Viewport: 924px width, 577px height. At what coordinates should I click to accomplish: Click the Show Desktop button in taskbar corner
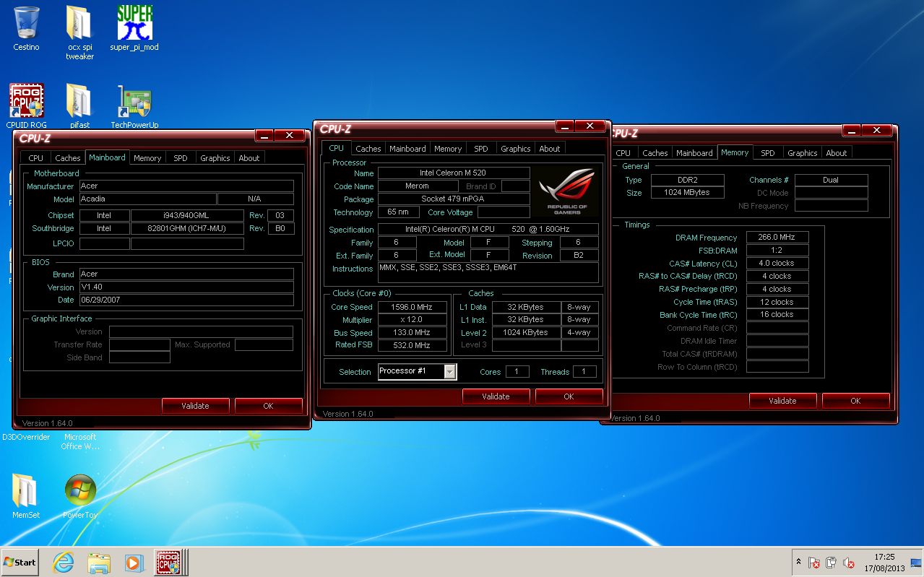[917, 562]
